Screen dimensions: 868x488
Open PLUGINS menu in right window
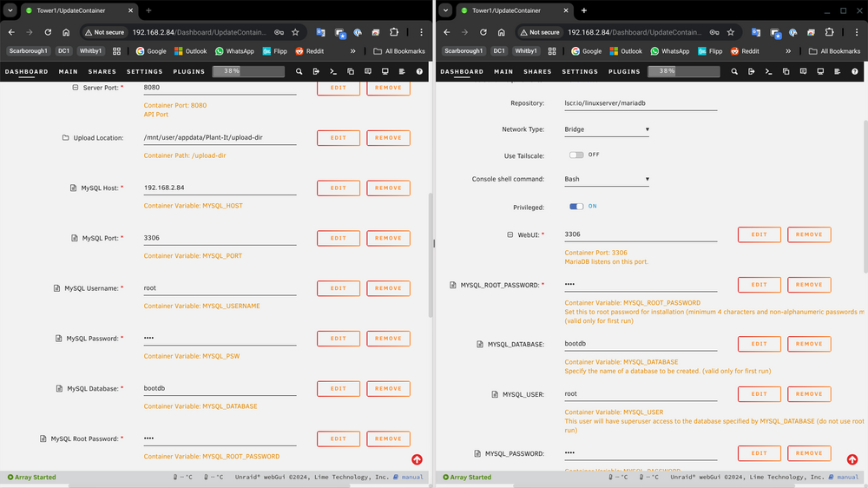pyautogui.click(x=624, y=71)
